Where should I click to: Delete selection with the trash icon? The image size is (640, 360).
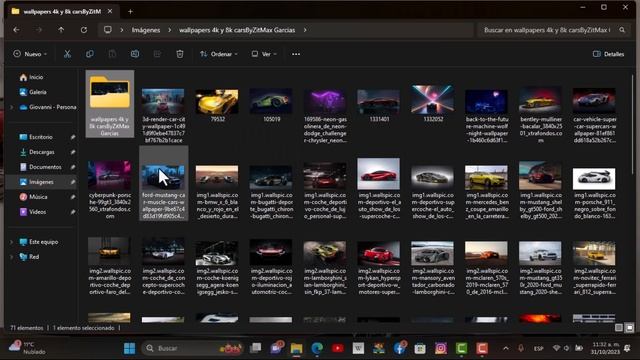tap(180, 54)
